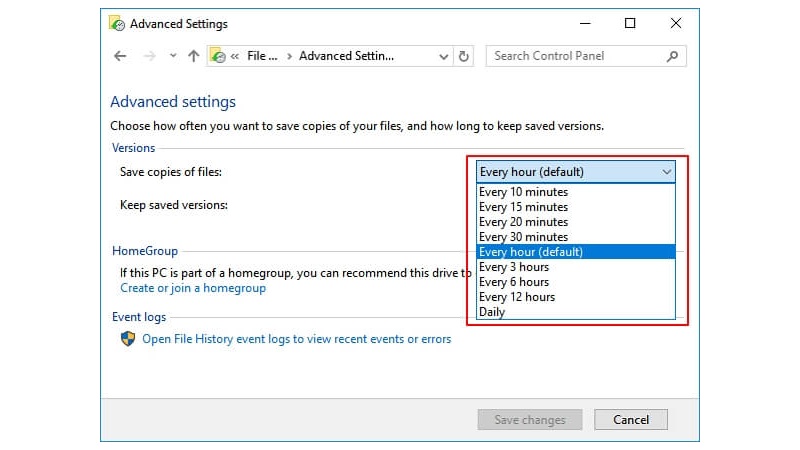Click the File History icon in address bar
Image resolution: width=800 pixels, height=450 pixels.
(x=218, y=57)
